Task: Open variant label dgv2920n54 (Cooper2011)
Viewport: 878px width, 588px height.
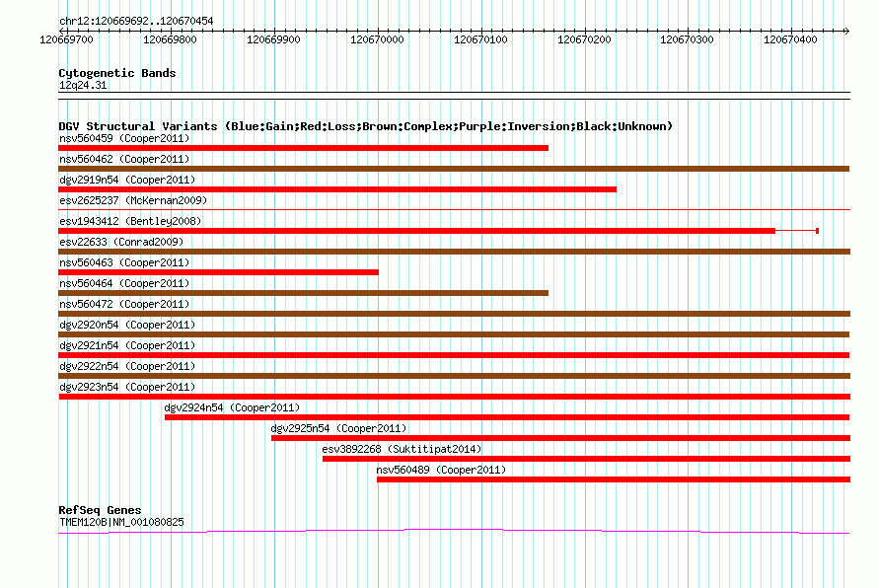Action: 127,325
